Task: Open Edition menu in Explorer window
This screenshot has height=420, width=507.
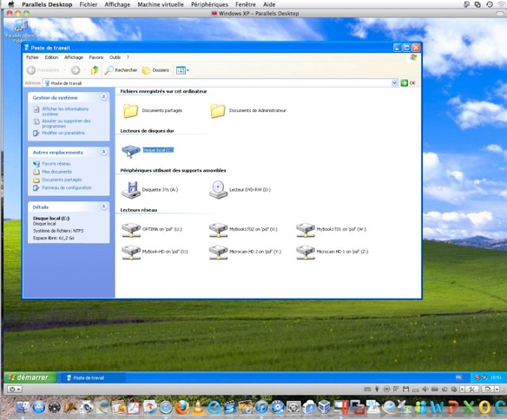Action: point(51,57)
